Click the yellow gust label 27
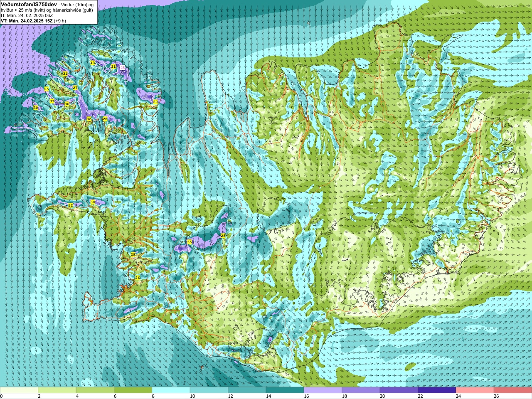The width and height of the screenshot is (532, 399). pos(75,88)
